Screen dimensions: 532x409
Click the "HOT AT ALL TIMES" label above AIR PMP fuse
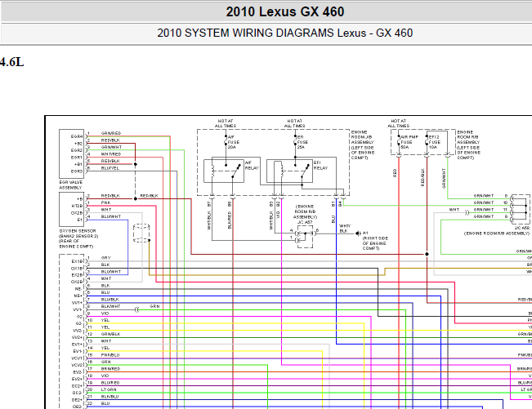[398, 123]
